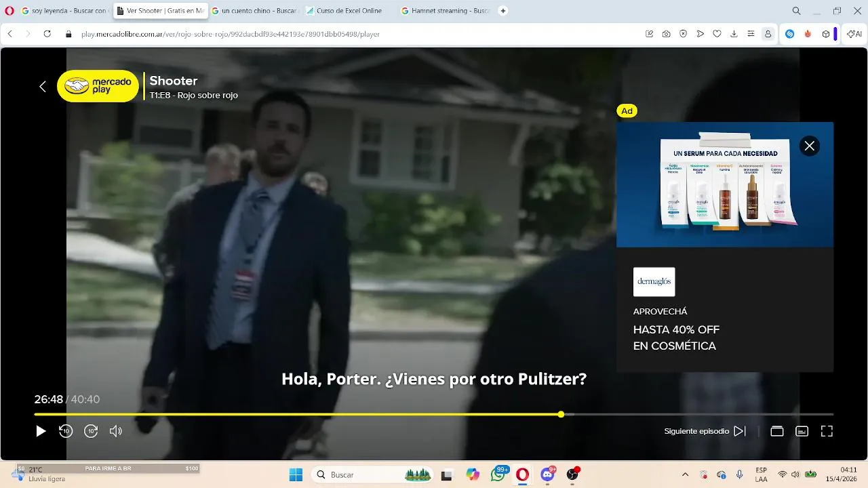Open the Opera menu logo

(9, 11)
